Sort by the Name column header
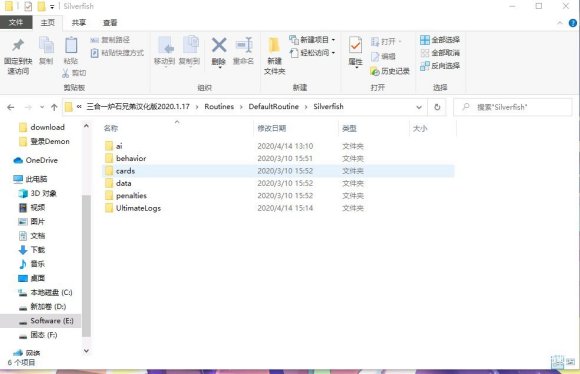Screen dimensions: 580x374 (177, 128)
